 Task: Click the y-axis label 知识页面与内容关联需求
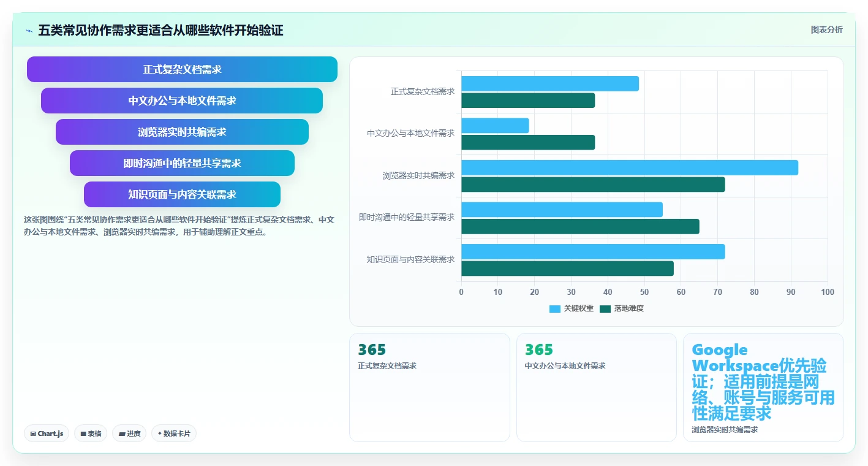[x=411, y=259]
